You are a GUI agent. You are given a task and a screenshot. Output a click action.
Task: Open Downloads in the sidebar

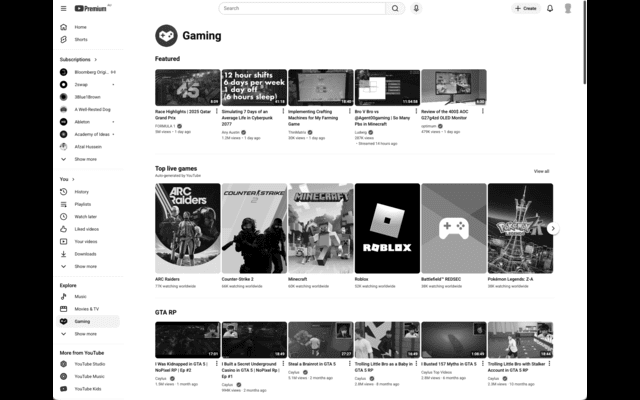click(89, 254)
